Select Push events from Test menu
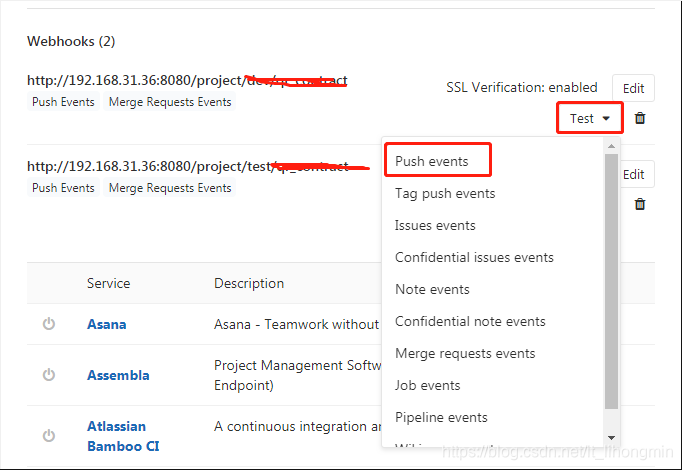This screenshot has height=470, width=682. [x=431, y=161]
